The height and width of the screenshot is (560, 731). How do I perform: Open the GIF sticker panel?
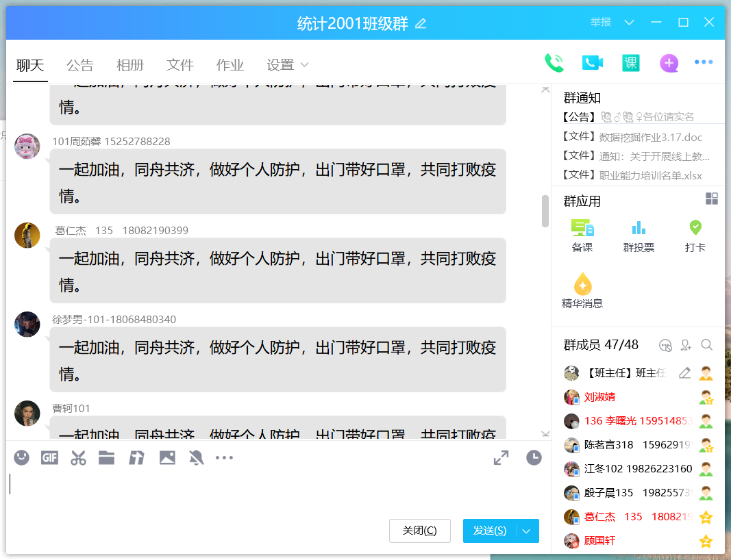[x=49, y=458]
